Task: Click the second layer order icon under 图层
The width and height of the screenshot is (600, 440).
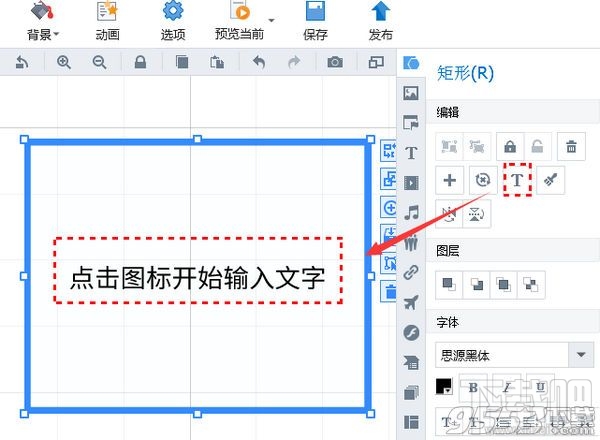Action: 476,285
